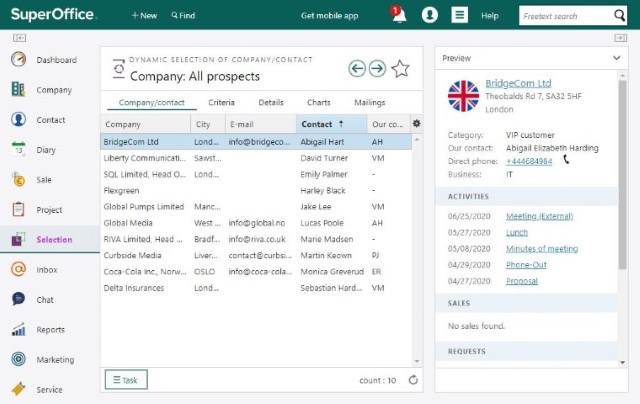Open the Diary calendar icon
The height and width of the screenshot is (404, 640).
18,149
